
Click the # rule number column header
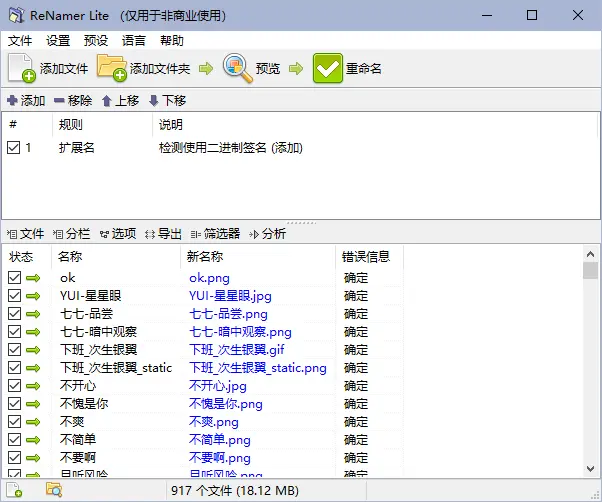[27, 124]
